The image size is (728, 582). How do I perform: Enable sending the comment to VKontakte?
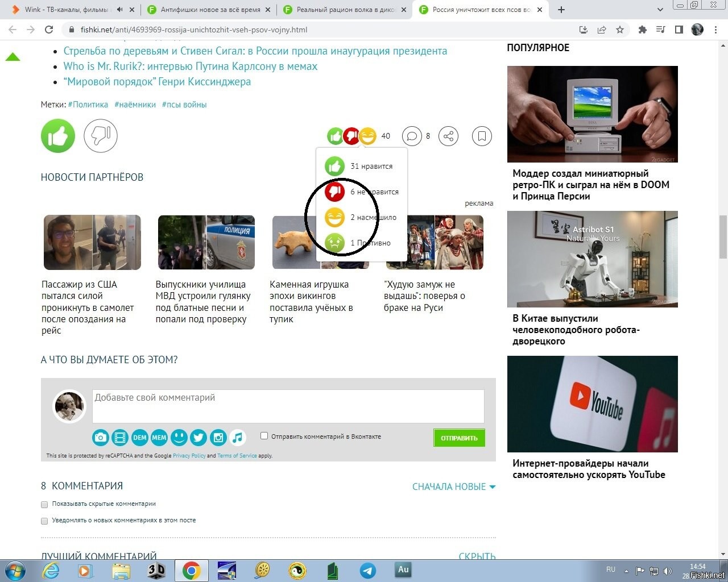(264, 436)
